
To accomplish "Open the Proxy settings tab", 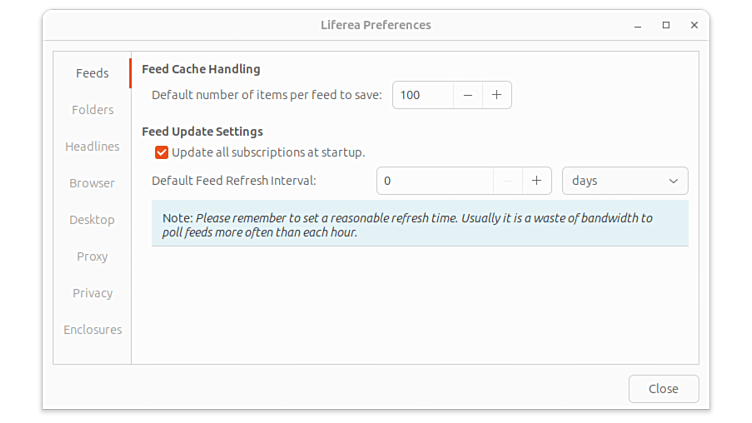I will [92, 257].
